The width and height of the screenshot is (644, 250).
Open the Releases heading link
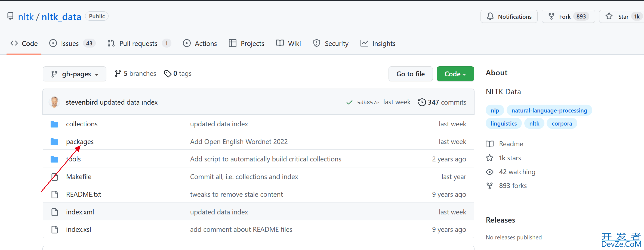pos(501,220)
